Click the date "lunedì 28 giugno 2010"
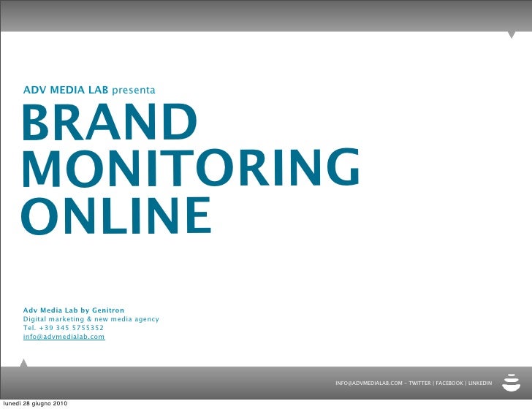The width and height of the screenshot is (532, 409). [35, 403]
